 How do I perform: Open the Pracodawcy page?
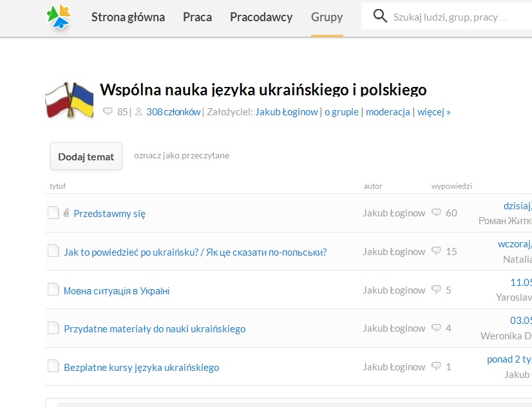[261, 17]
